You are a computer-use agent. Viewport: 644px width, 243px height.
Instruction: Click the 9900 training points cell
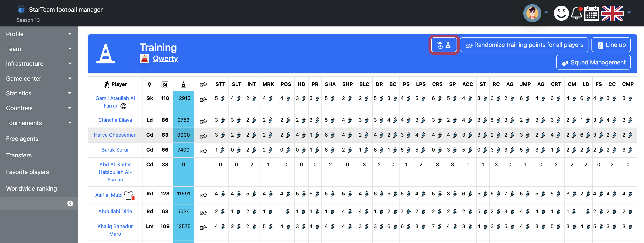point(183,135)
